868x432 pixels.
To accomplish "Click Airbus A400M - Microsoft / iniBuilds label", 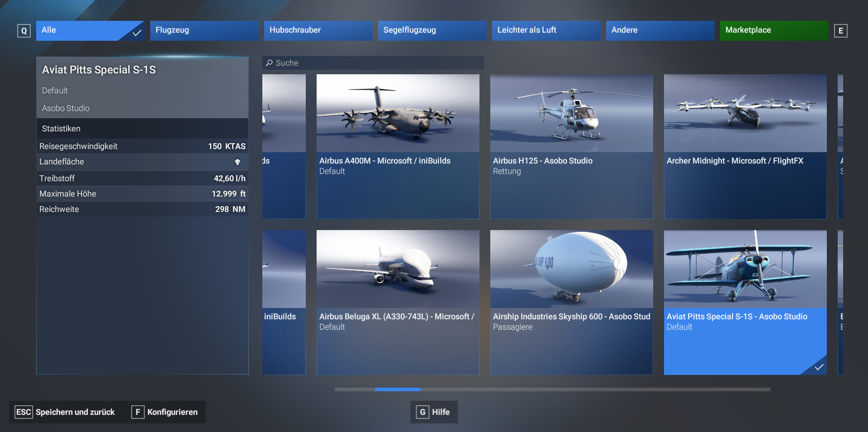I will pos(385,161).
